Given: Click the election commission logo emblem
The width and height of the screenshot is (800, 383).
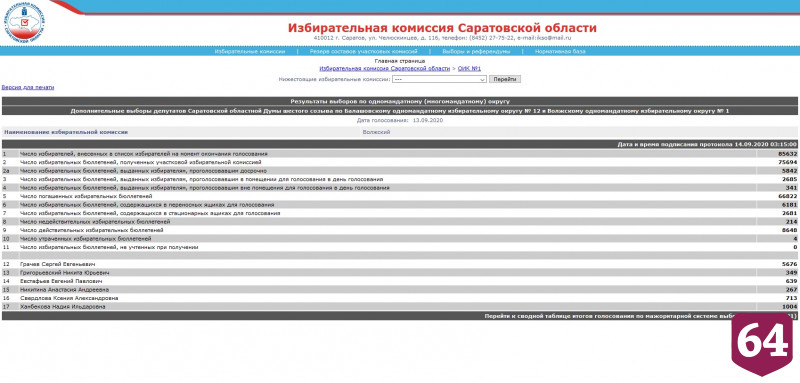Looking at the screenshot, I should pos(24,21).
